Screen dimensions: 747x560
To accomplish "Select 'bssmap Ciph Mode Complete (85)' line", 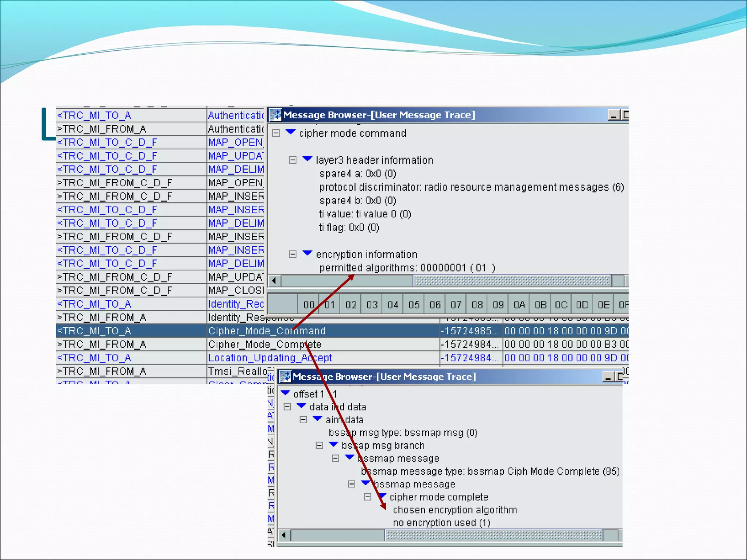I will (x=490, y=471).
